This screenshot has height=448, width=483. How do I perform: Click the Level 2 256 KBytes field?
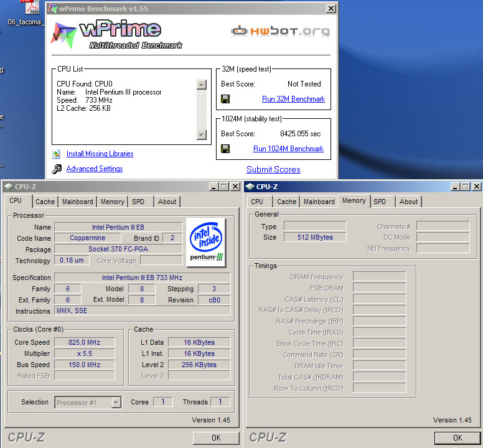coord(199,365)
